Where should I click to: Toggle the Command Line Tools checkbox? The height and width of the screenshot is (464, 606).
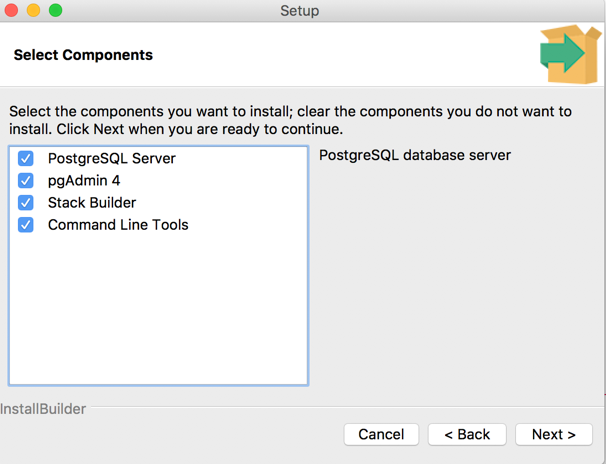[26, 225]
